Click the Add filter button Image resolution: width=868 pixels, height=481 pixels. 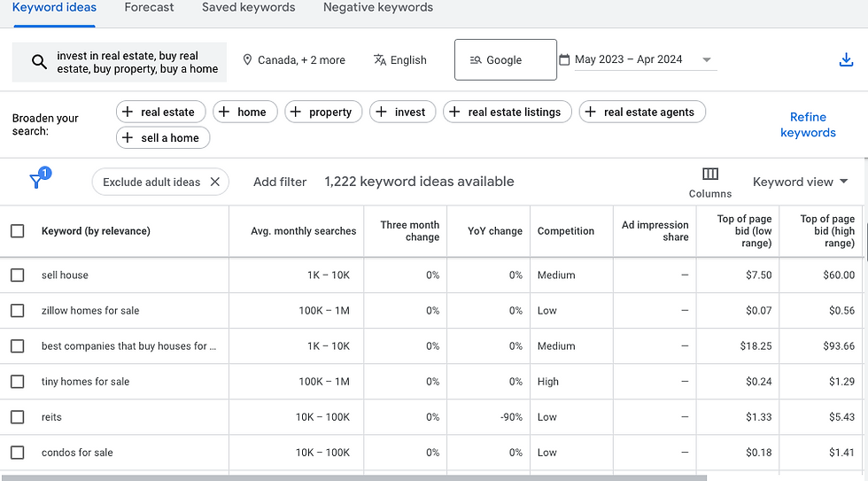pos(280,182)
